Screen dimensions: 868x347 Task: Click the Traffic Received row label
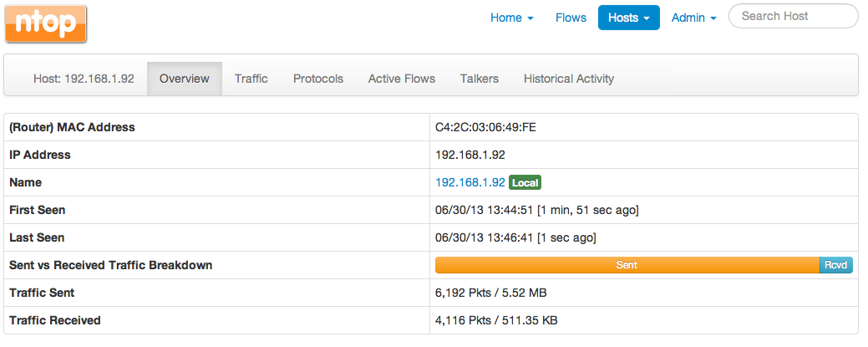[55, 320]
